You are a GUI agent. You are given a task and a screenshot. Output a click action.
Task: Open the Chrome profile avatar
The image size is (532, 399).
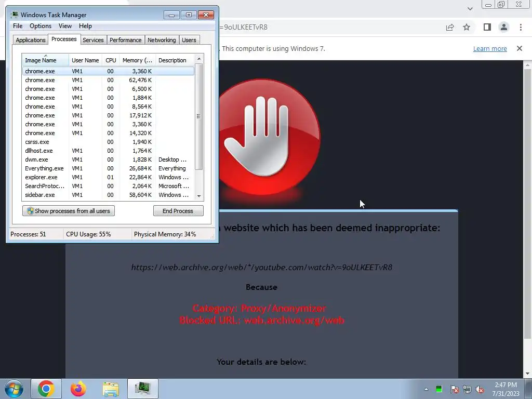tap(504, 27)
